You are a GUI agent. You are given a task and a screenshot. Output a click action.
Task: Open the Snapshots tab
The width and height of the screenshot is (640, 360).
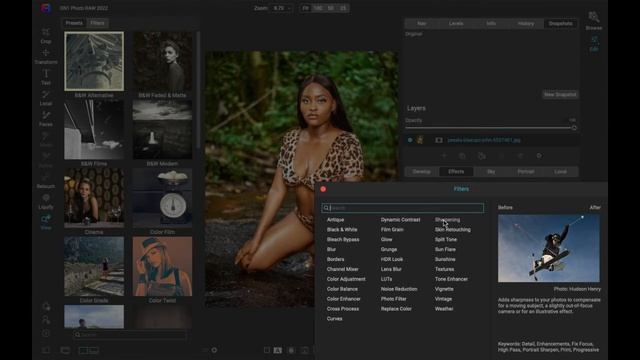pos(560,24)
